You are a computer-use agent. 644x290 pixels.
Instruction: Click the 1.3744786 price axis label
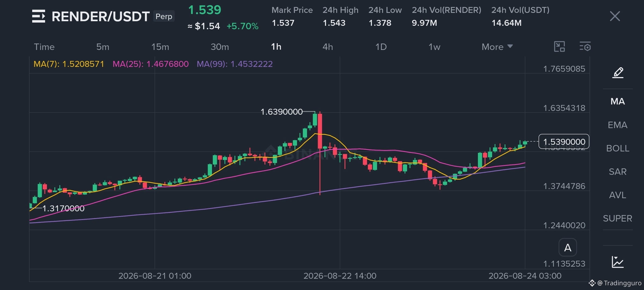point(564,186)
